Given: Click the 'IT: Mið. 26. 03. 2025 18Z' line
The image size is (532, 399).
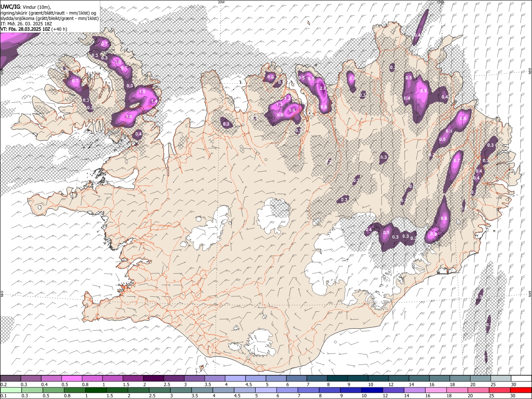Looking at the screenshot, I should pos(26,24).
